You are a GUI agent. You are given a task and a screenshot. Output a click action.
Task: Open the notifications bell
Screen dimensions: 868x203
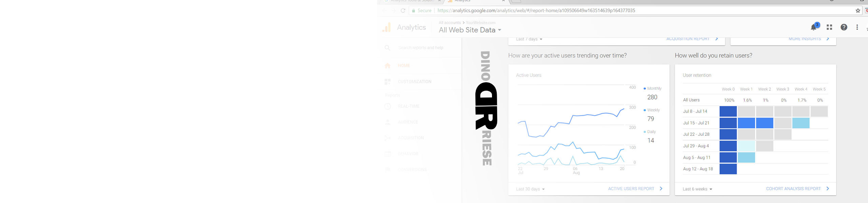813,27
